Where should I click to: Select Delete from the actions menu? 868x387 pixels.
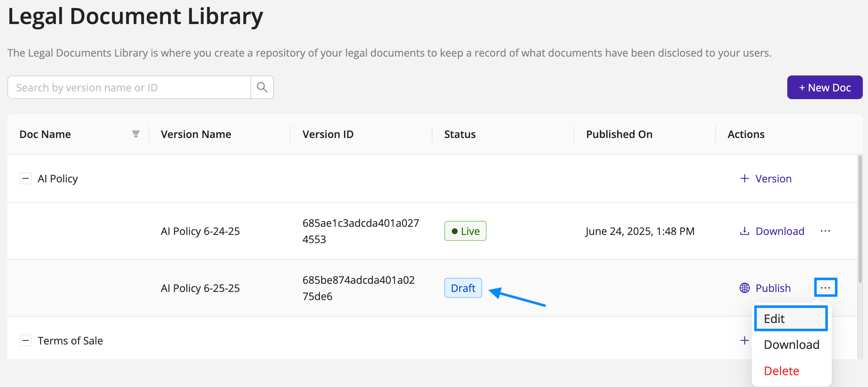coord(781,371)
